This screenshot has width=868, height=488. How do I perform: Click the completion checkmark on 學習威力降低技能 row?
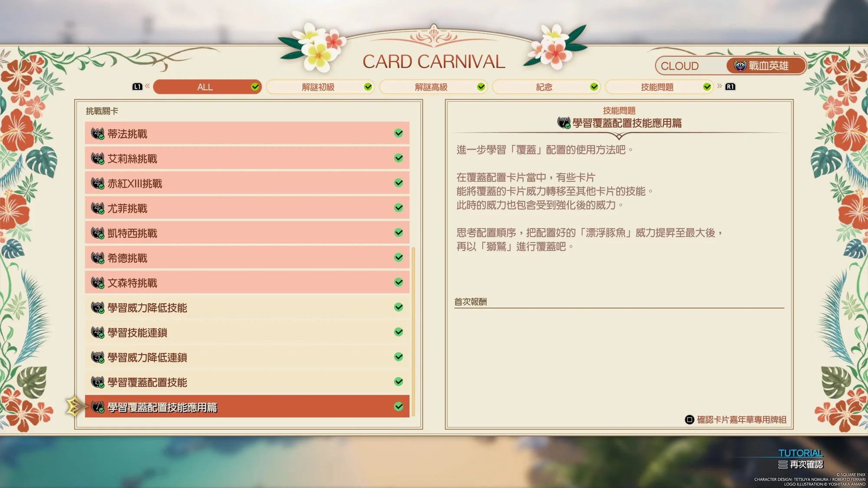tap(398, 307)
